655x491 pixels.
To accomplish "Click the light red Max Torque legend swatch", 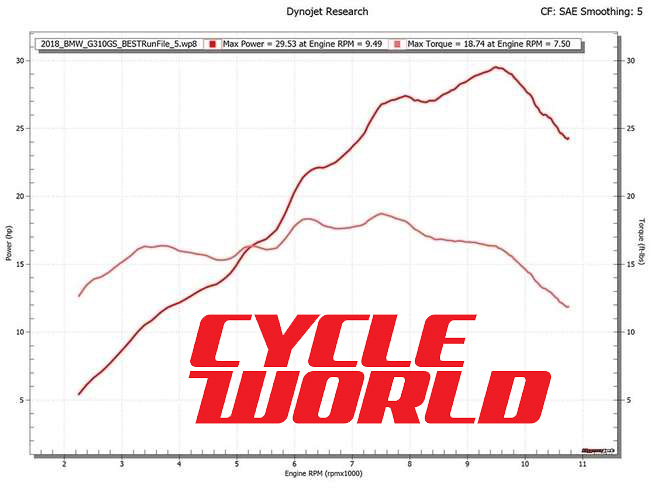I will pos(399,45).
